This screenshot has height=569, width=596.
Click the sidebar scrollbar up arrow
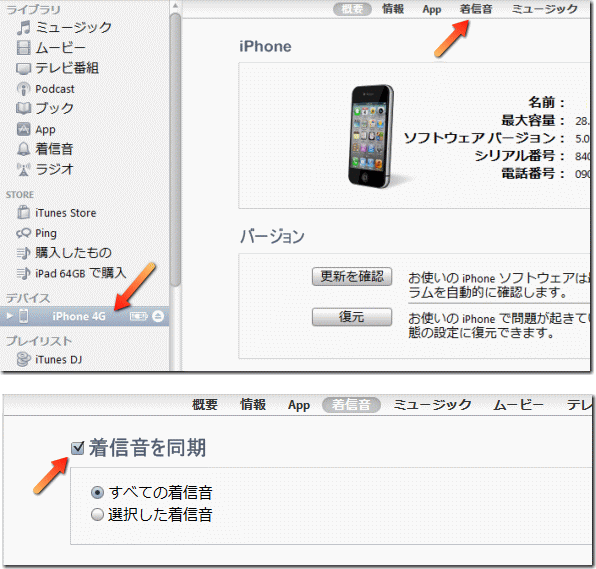click(x=175, y=5)
